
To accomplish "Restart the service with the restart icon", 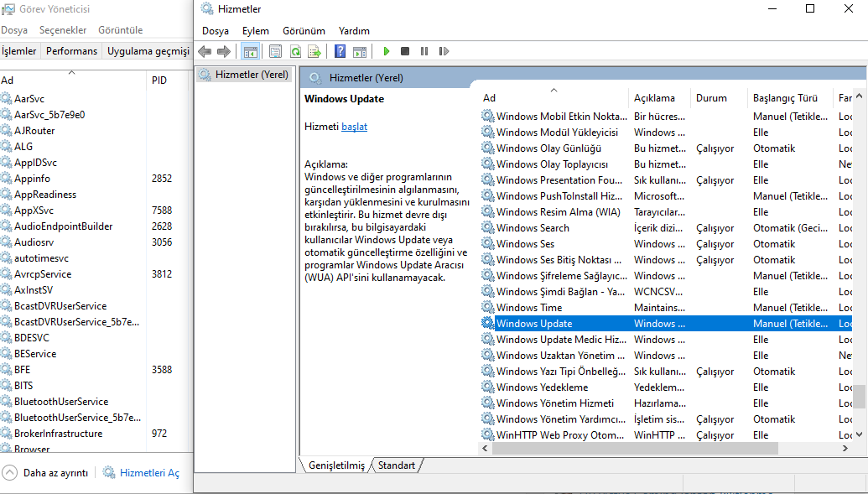I will coord(444,51).
